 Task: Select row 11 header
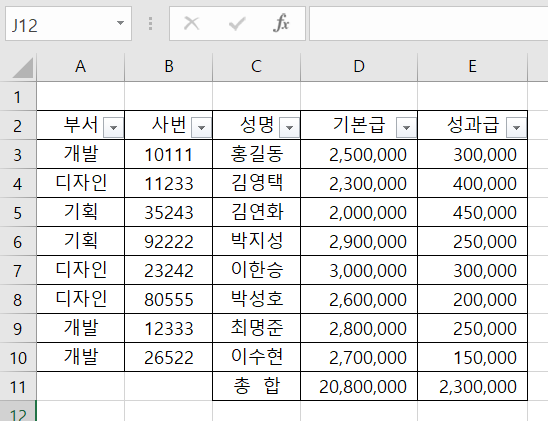pos(18,386)
